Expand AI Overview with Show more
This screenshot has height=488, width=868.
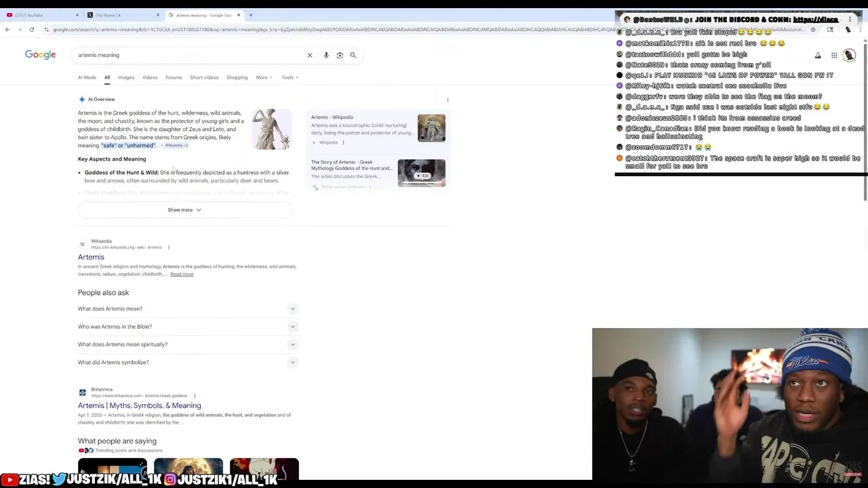tap(184, 210)
